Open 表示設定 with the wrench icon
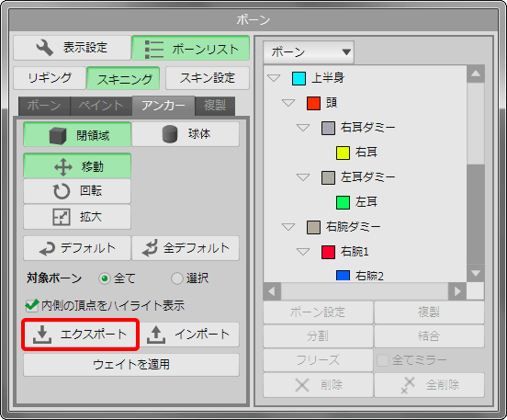This screenshot has height=420, width=507. coord(72,48)
